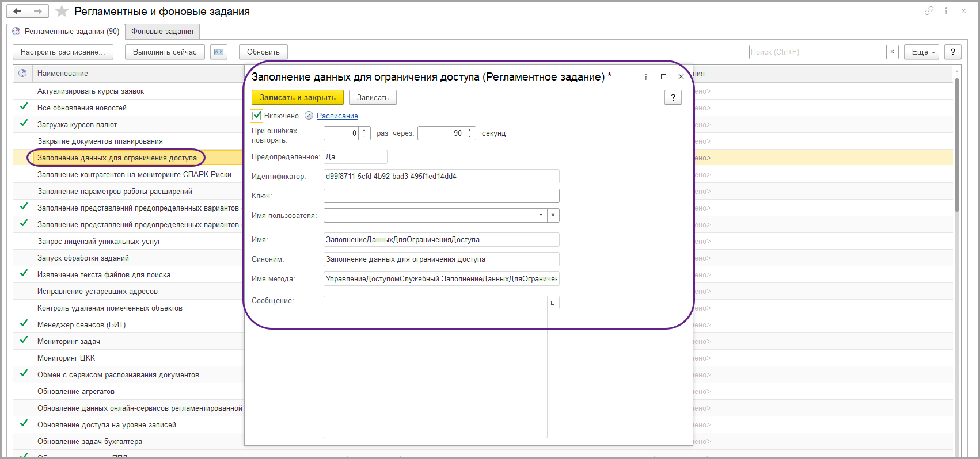Open the Сообщение field expand icon
The width and height of the screenshot is (980, 459).
pos(553,303)
